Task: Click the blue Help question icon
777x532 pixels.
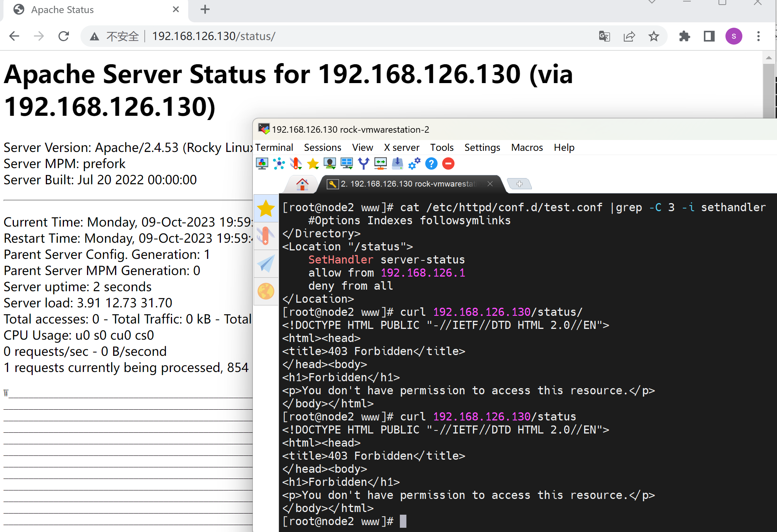Action: tap(431, 164)
